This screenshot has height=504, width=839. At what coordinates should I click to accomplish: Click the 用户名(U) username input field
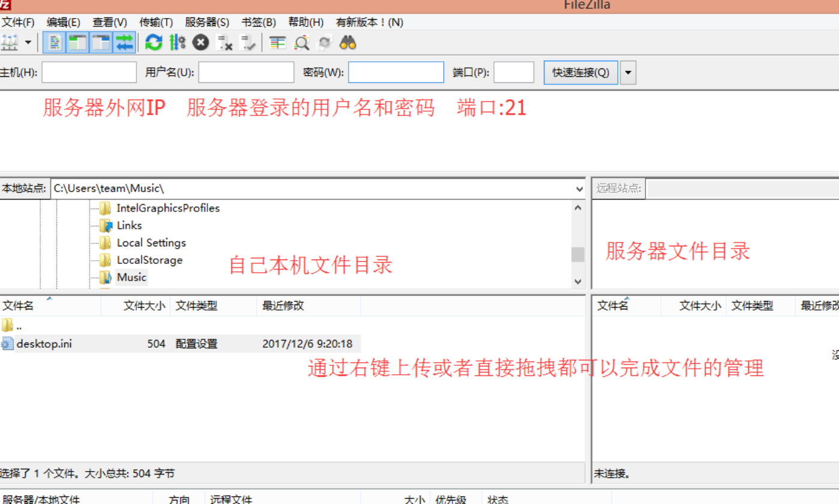pyautogui.click(x=246, y=72)
